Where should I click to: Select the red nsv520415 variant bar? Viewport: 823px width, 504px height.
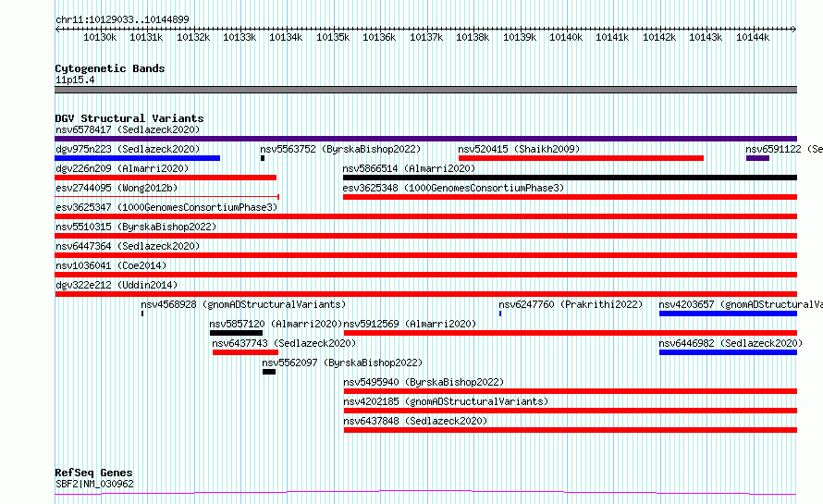(x=581, y=158)
